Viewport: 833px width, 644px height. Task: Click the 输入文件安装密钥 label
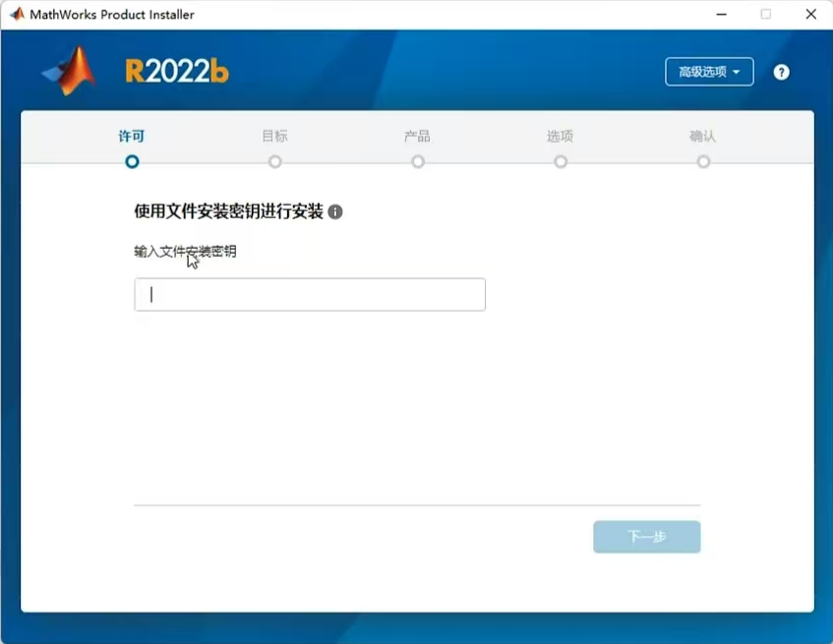[x=185, y=251]
